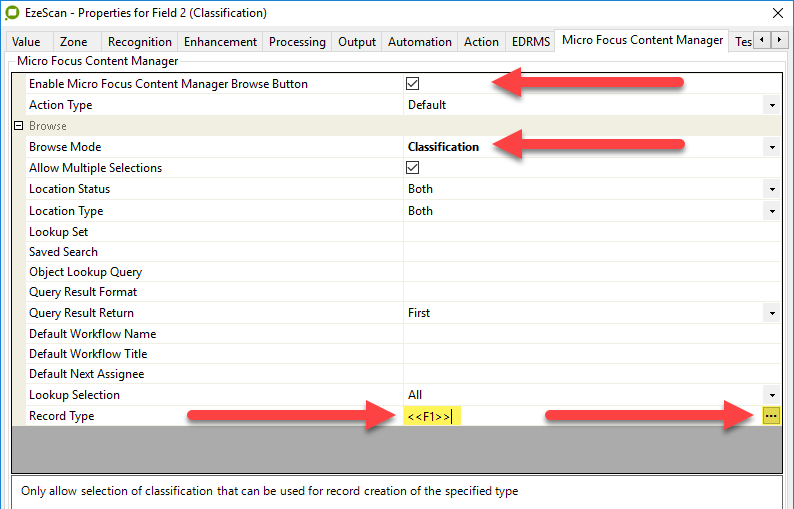Toggle the Allow Multiple Selections checkbox

click(x=413, y=168)
